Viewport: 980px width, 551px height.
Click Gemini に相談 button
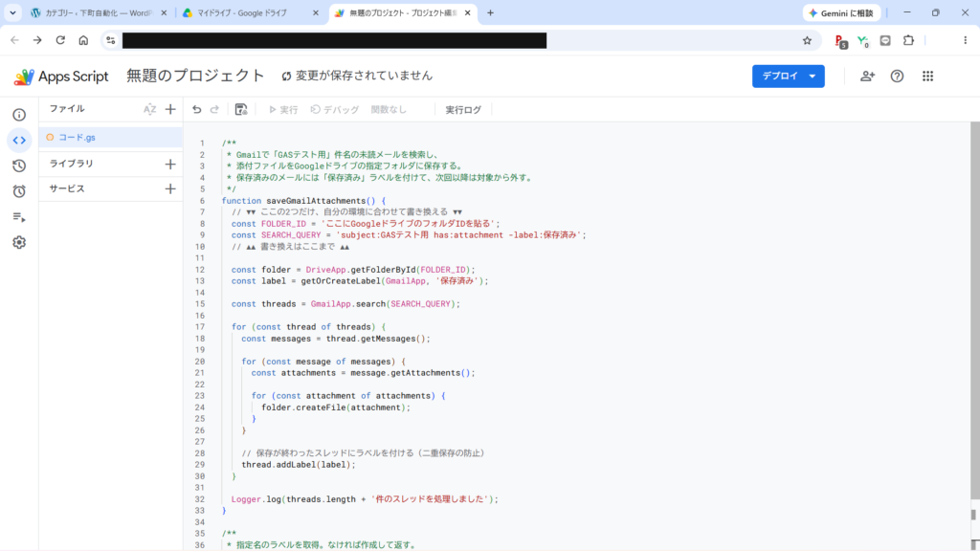842,12
